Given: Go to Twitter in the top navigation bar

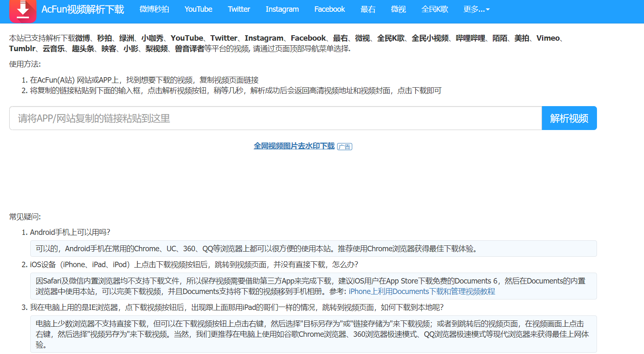Looking at the screenshot, I should click(239, 9).
